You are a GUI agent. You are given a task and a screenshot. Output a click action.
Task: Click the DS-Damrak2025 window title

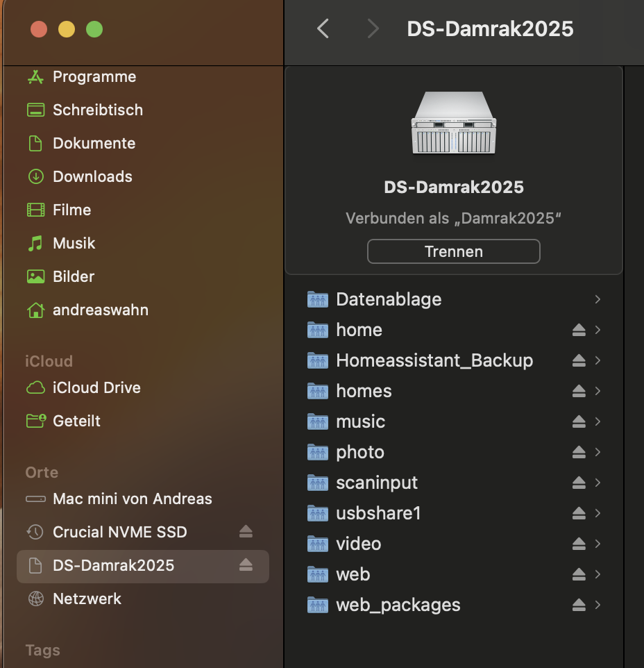tap(490, 29)
